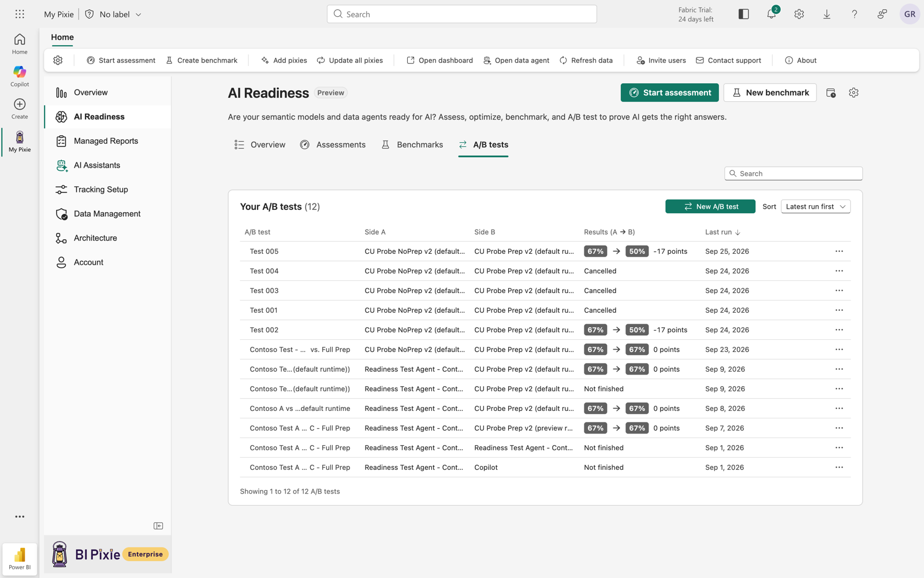Open Create in left rail
The height and width of the screenshot is (578, 924).
pyautogui.click(x=20, y=109)
